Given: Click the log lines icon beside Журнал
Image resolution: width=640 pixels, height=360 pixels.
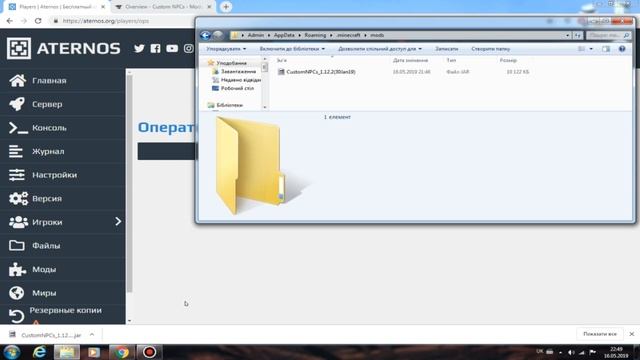Looking at the screenshot, I should point(16,151).
